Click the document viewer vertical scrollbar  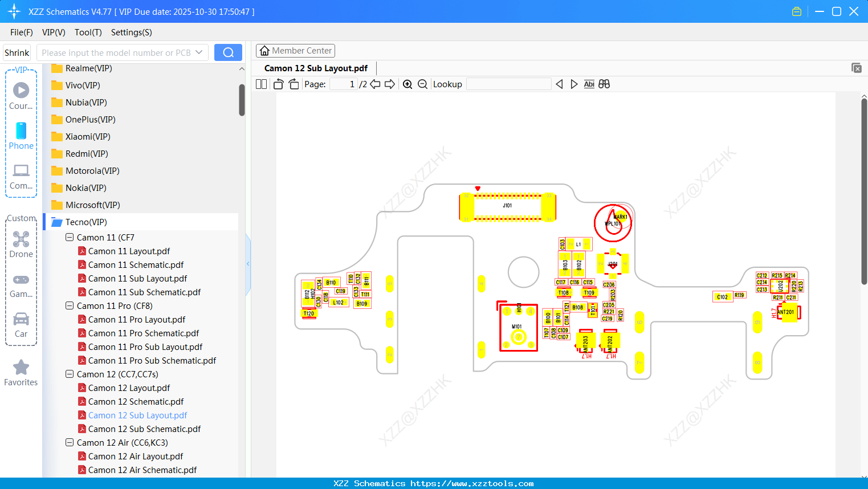pyautogui.click(x=864, y=191)
